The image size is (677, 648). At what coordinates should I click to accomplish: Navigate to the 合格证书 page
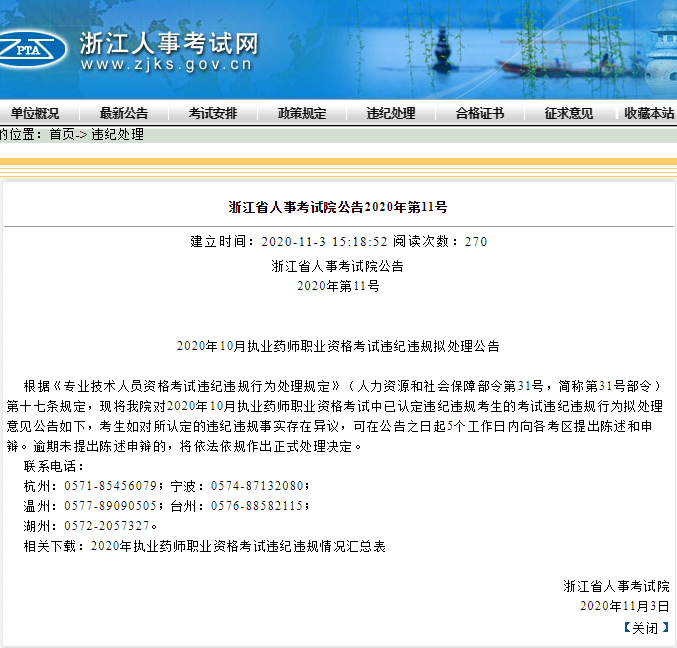coord(480,113)
